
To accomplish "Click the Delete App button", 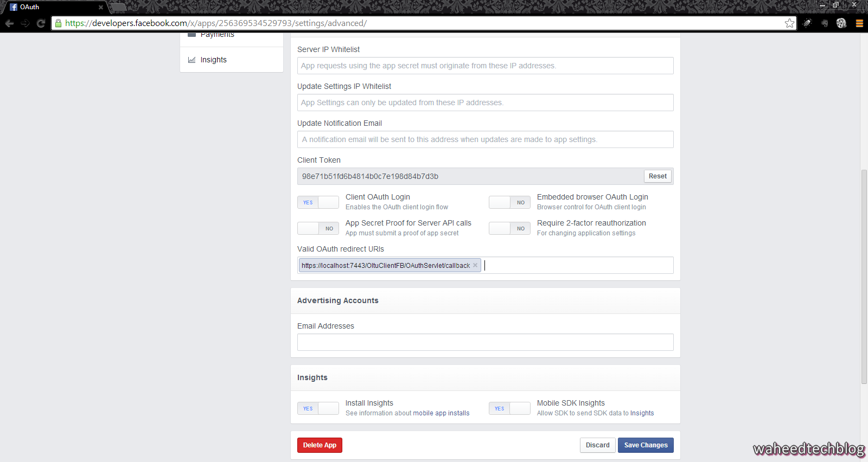I will (x=320, y=445).
